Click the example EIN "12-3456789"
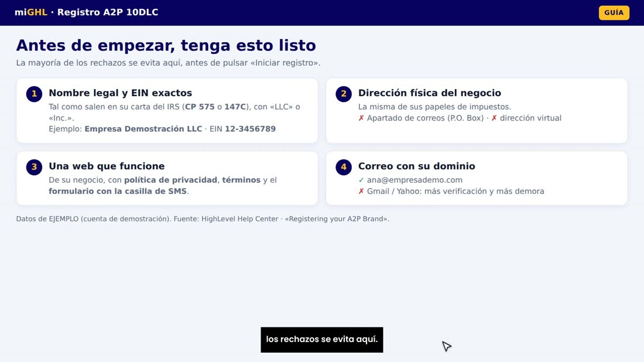 click(250, 129)
